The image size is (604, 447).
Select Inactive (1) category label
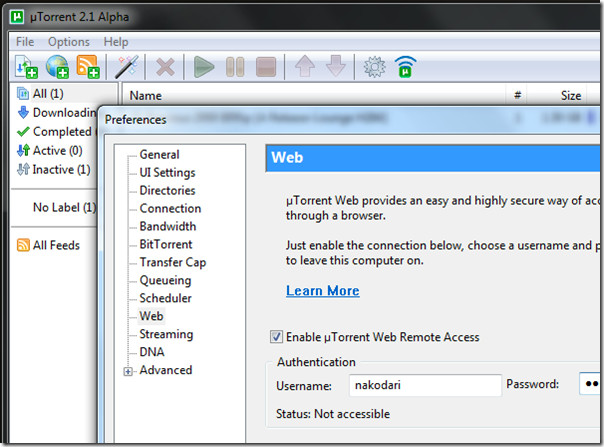click(61, 169)
